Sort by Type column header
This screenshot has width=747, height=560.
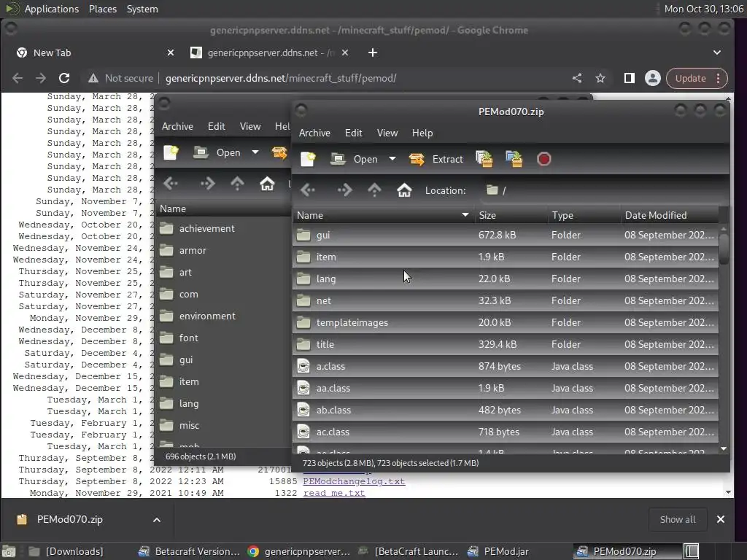[584, 215]
